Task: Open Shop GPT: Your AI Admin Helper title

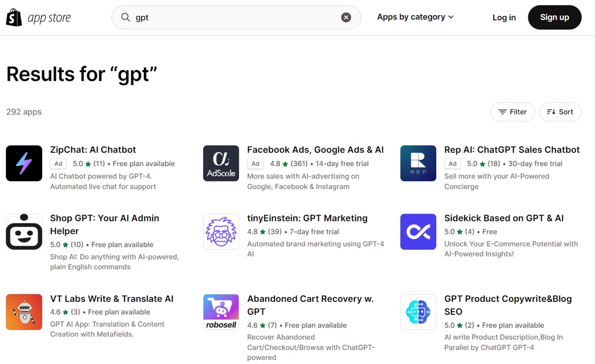Action: pyautogui.click(x=105, y=225)
